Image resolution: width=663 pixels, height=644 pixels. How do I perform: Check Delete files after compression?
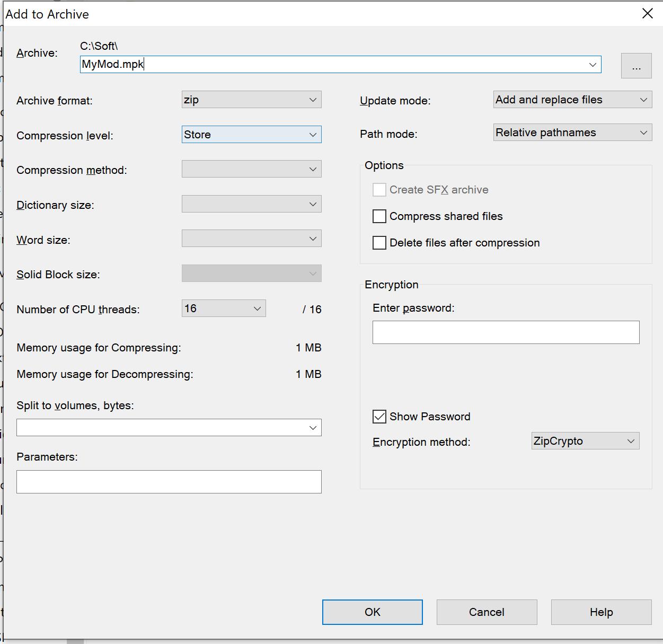coord(379,243)
